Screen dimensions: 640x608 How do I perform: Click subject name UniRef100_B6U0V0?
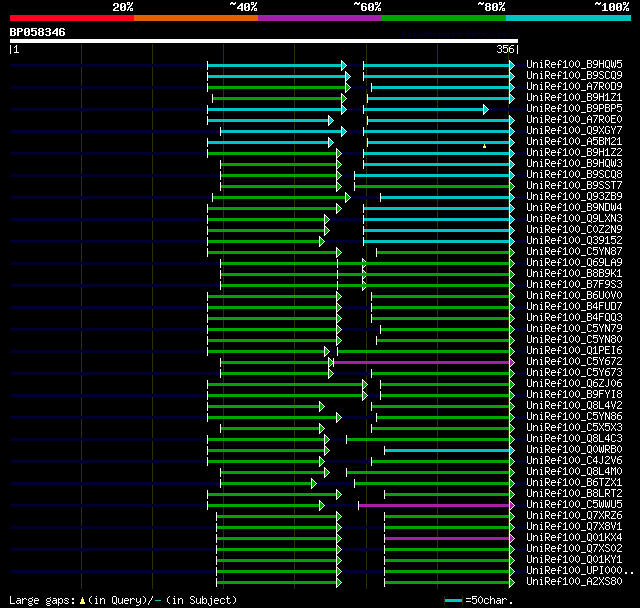[574, 296]
